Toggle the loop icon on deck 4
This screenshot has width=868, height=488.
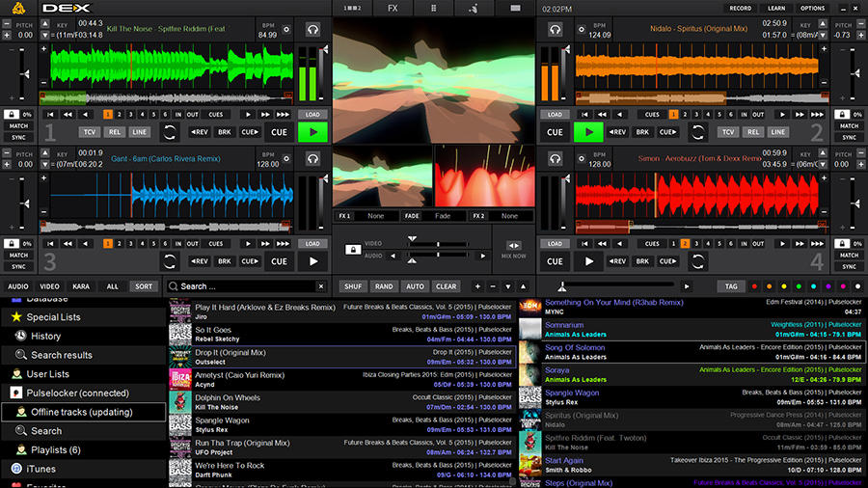pos(698,261)
